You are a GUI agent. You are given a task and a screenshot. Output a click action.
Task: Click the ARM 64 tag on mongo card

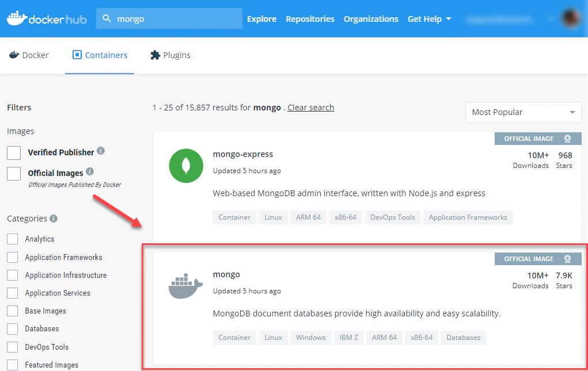[x=384, y=338]
